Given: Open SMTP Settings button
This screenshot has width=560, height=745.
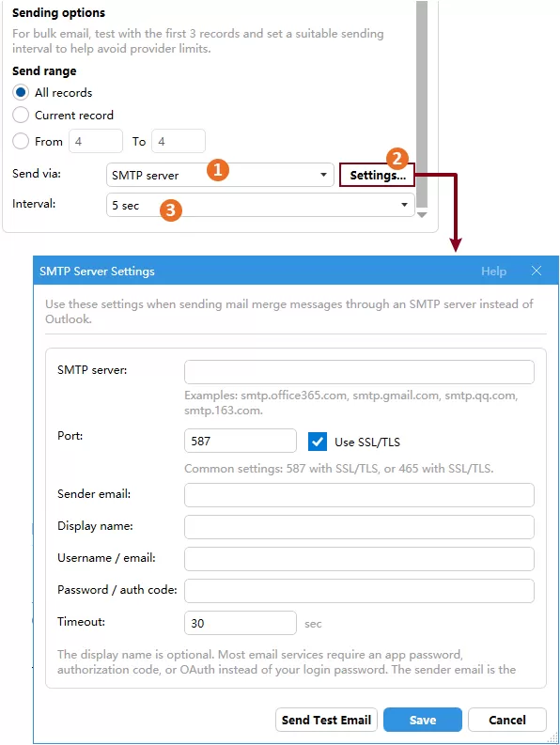Looking at the screenshot, I should [378, 175].
